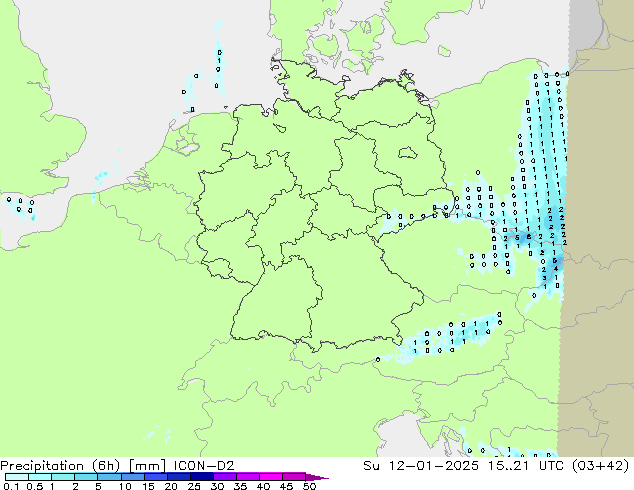This screenshot has height=490, width=634.
Task: Click the '30' legend label
Action: (x=217, y=486)
